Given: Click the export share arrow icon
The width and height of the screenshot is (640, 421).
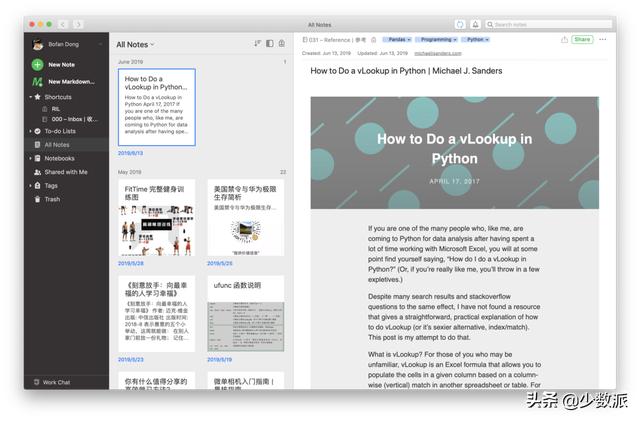Looking at the screenshot, I should [x=564, y=40].
